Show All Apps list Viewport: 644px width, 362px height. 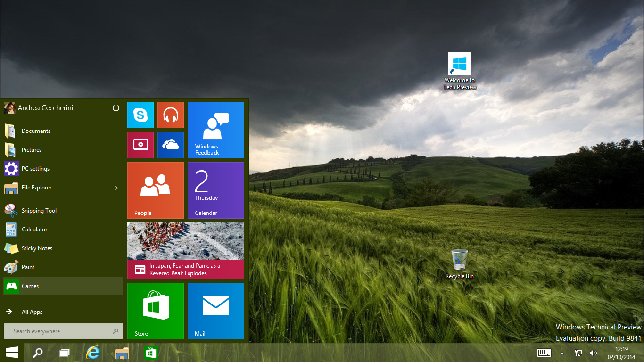63,312
